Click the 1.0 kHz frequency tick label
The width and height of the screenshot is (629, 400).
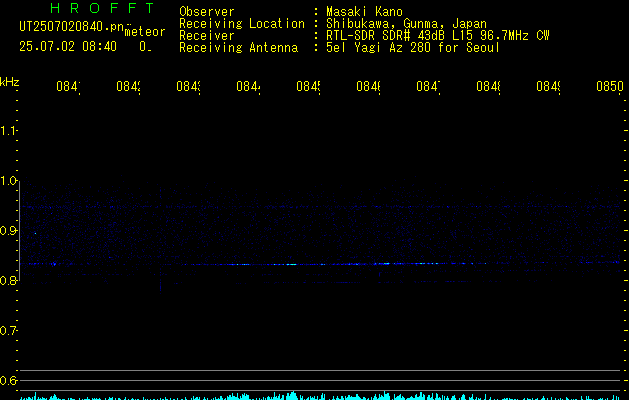coord(9,181)
